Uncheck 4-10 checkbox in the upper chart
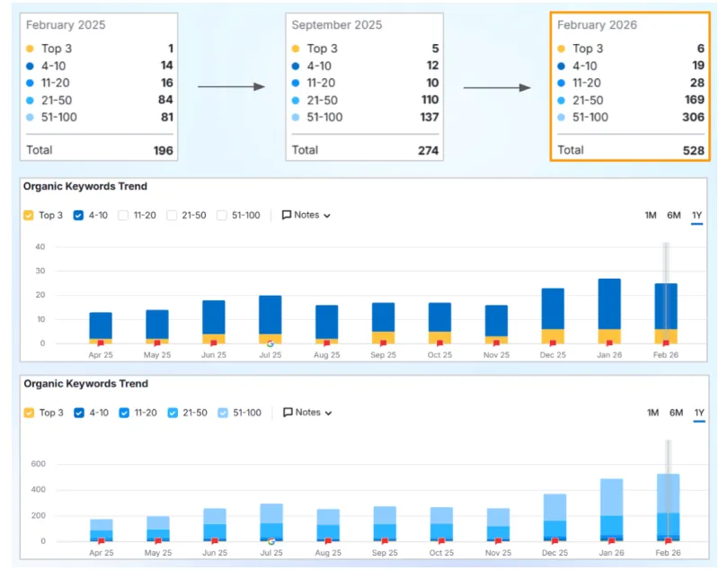The image size is (728, 570). [78, 216]
